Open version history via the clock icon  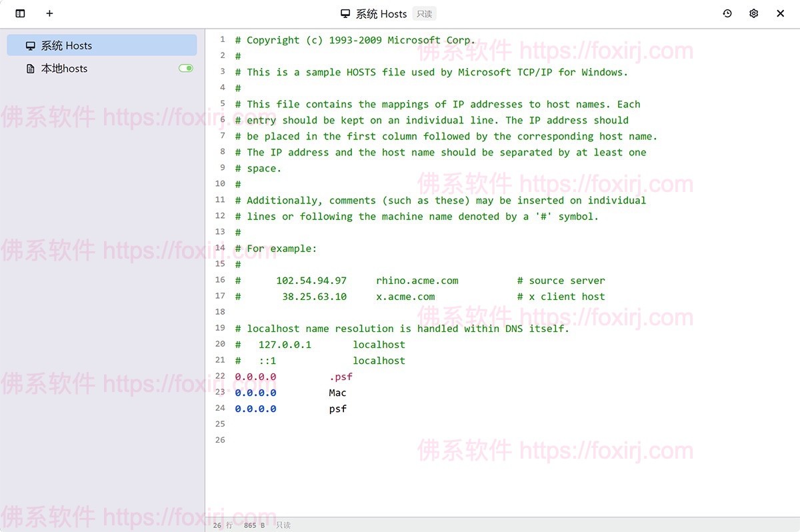[727, 13]
